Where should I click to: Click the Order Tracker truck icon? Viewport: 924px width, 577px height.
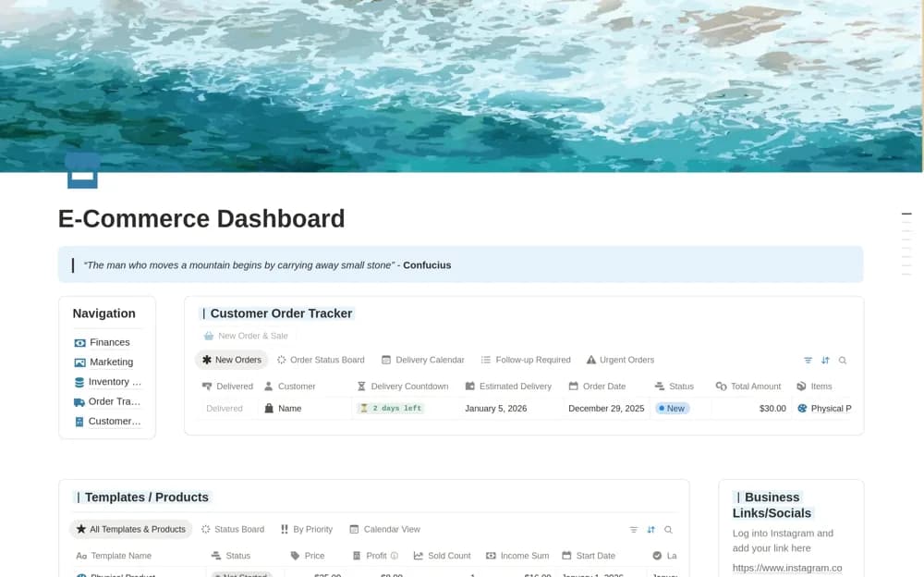coord(79,402)
